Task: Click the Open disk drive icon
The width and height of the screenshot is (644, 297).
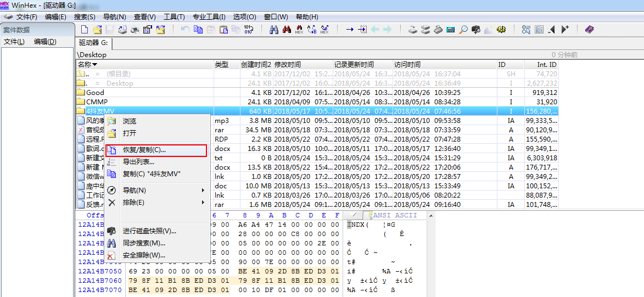Action: [x=413, y=30]
